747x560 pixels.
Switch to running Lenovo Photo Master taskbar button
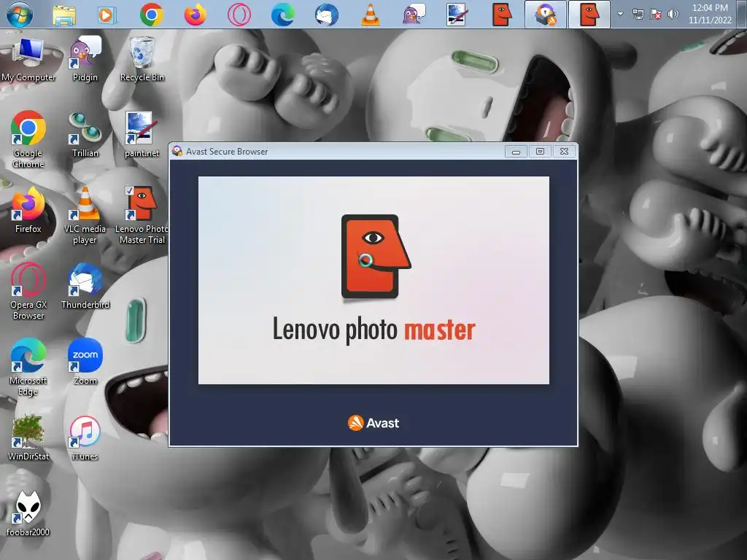(x=589, y=15)
